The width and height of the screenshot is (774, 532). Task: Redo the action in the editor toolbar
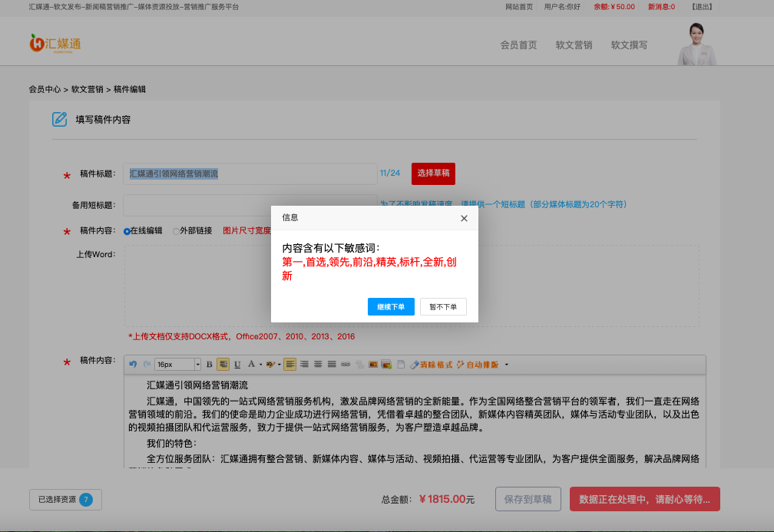tap(147, 364)
